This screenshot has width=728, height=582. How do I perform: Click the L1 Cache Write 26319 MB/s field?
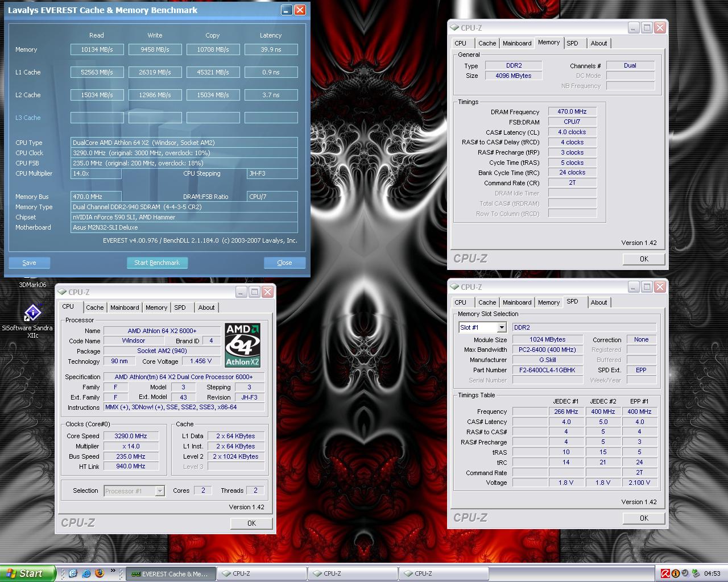pyautogui.click(x=155, y=72)
